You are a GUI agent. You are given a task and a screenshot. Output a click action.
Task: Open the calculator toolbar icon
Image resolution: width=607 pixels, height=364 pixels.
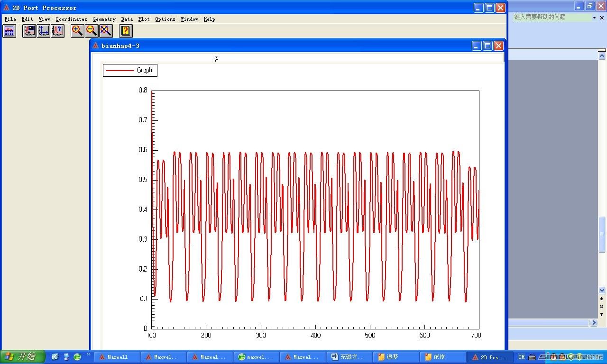tap(9, 31)
